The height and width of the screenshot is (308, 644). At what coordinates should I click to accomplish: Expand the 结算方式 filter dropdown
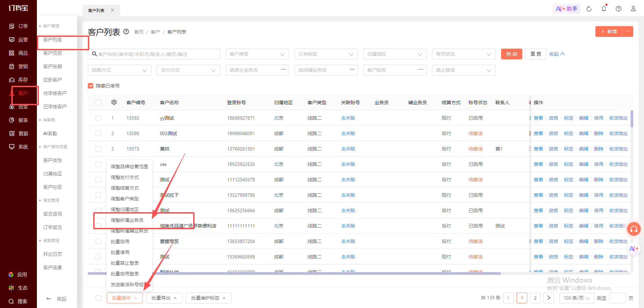tap(119, 70)
